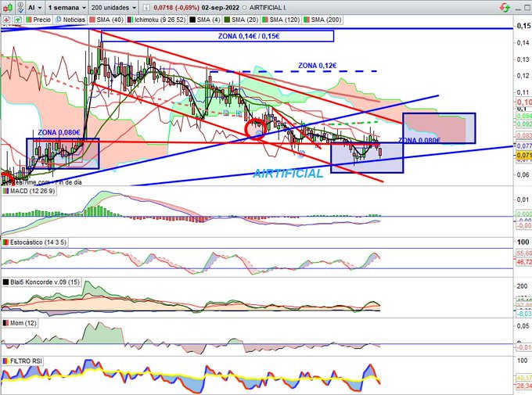Maximize the chart window
Image resolution: width=532 pixels, height=395 pixels.
click(528, 8)
